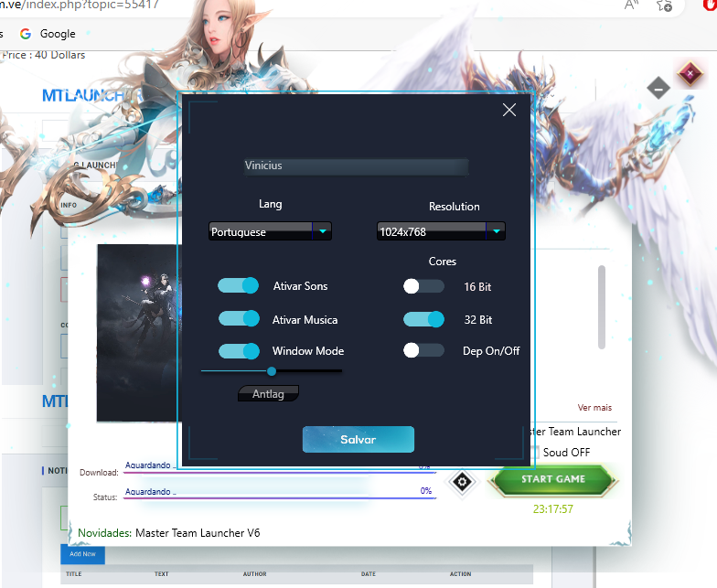Select the 1024x768 resolution combo box

(x=441, y=231)
